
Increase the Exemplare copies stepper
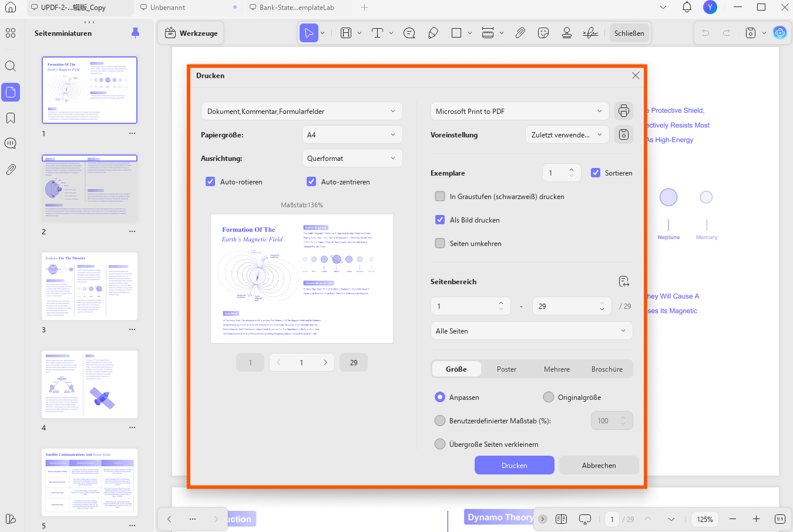572,170
